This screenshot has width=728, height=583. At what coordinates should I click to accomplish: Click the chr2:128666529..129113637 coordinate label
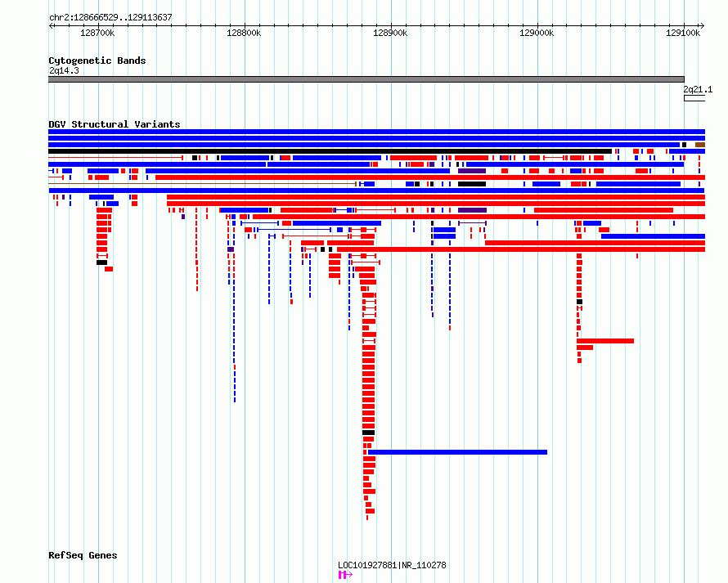tap(110, 17)
